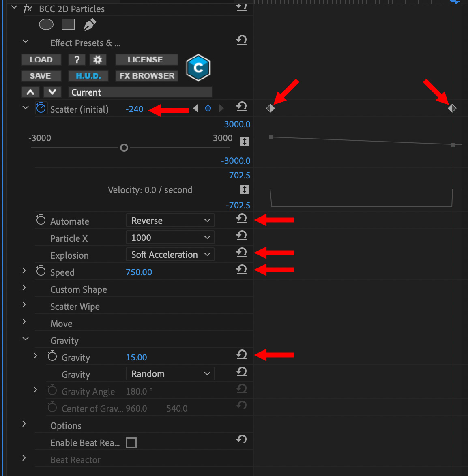Viewport: 468px width, 476px height.
Task: Expand the Custom Shape section
Action: (x=24, y=287)
